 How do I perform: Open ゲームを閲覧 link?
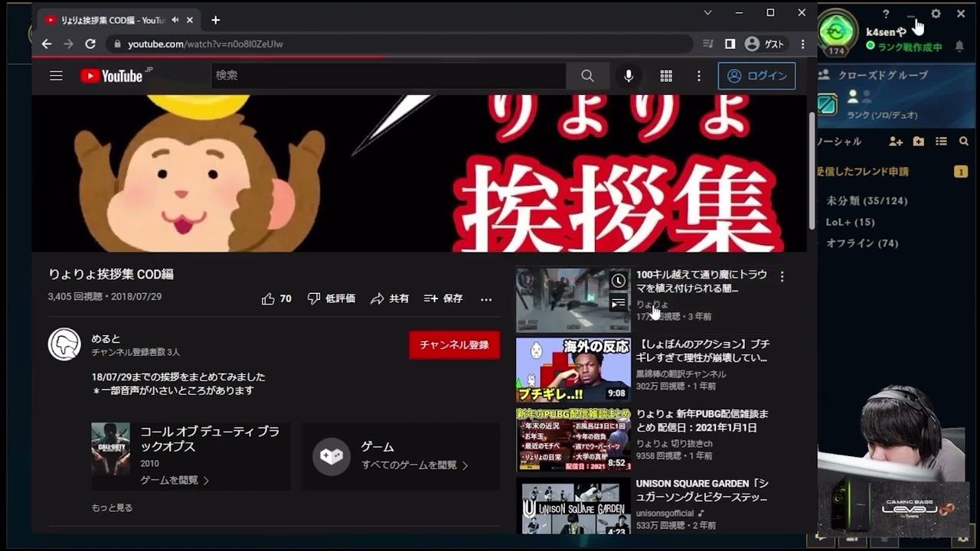(x=175, y=481)
